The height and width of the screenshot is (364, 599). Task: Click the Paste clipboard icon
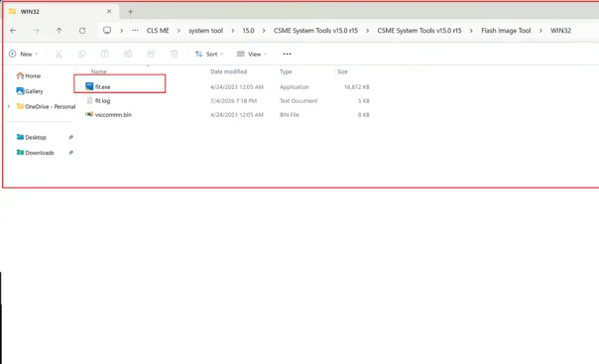tap(105, 54)
